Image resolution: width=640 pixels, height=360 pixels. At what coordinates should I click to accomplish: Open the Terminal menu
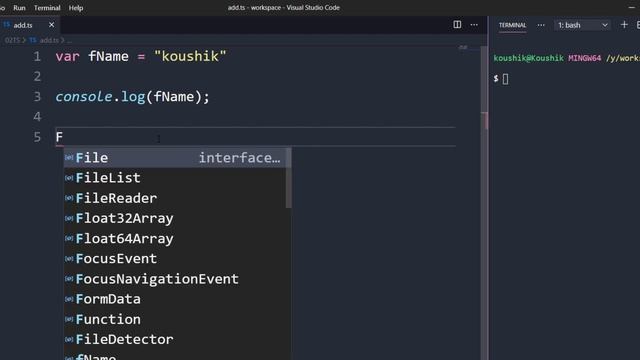[47, 8]
